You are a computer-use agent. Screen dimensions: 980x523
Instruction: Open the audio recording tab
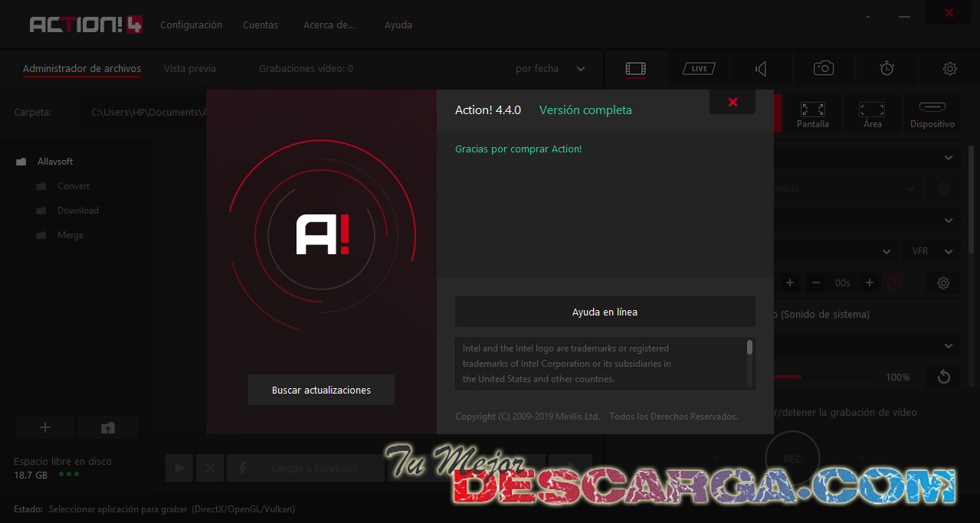[761, 69]
